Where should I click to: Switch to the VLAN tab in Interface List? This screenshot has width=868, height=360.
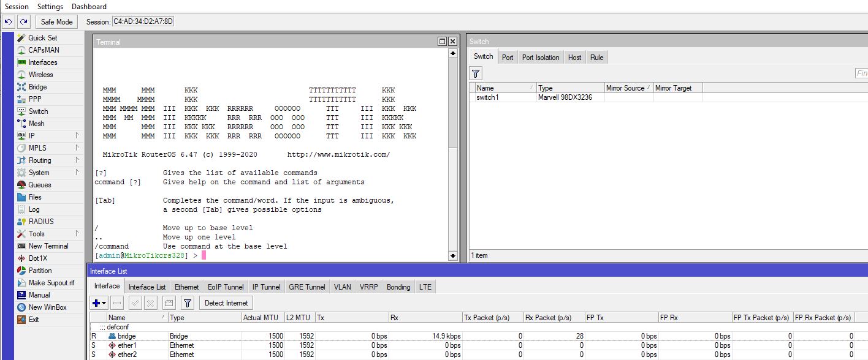point(342,287)
